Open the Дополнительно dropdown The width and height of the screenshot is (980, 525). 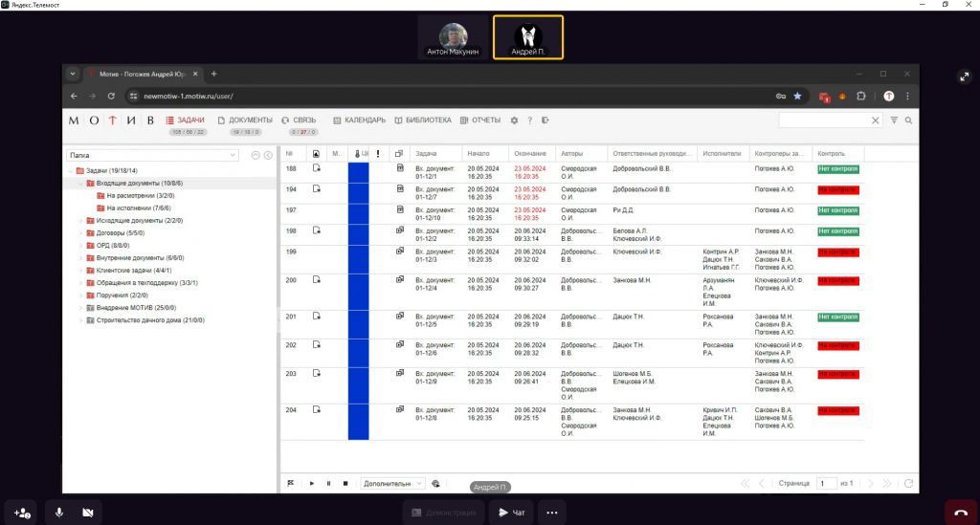pyautogui.click(x=392, y=483)
